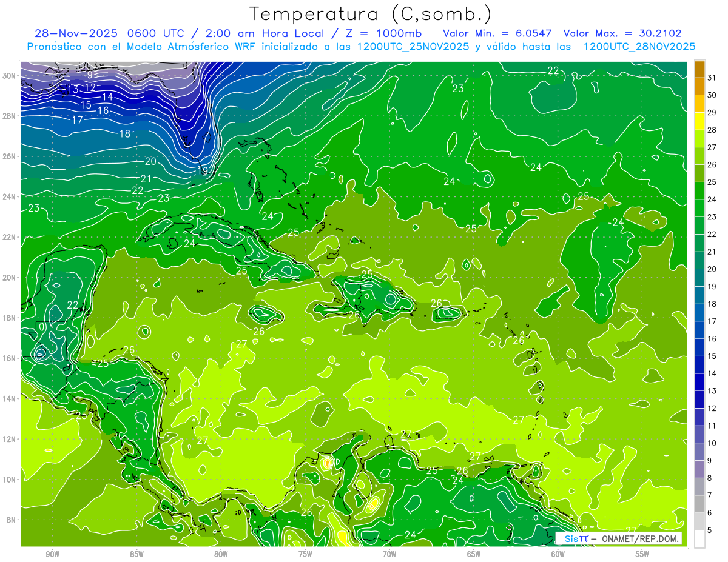
Task: Click the "60W" longitude axis label
Action: (558, 555)
